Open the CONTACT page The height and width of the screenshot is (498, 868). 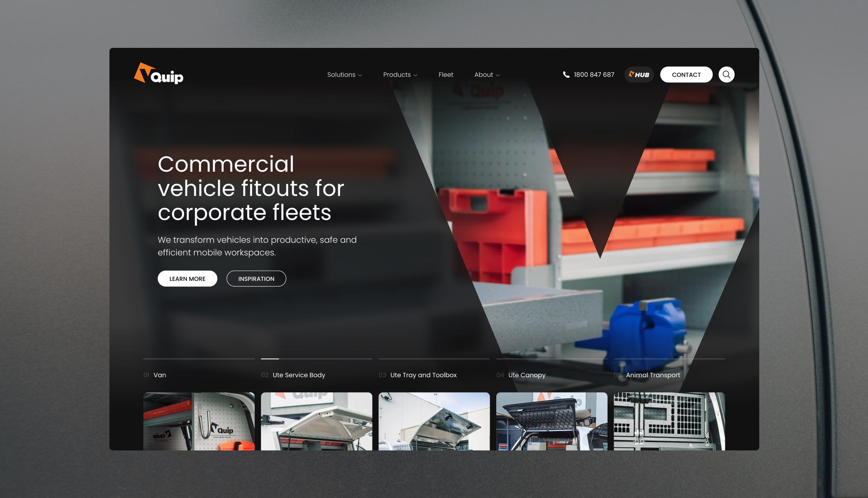(x=686, y=75)
